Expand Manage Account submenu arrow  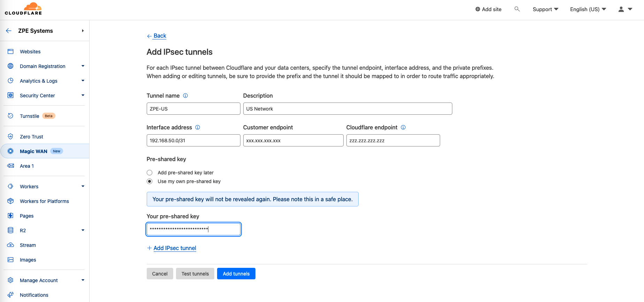[83, 280]
